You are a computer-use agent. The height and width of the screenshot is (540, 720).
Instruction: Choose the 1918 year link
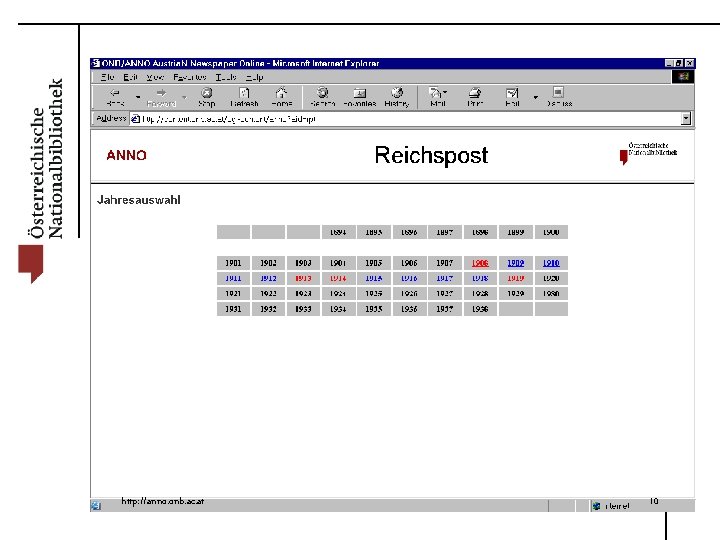click(x=480, y=278)
